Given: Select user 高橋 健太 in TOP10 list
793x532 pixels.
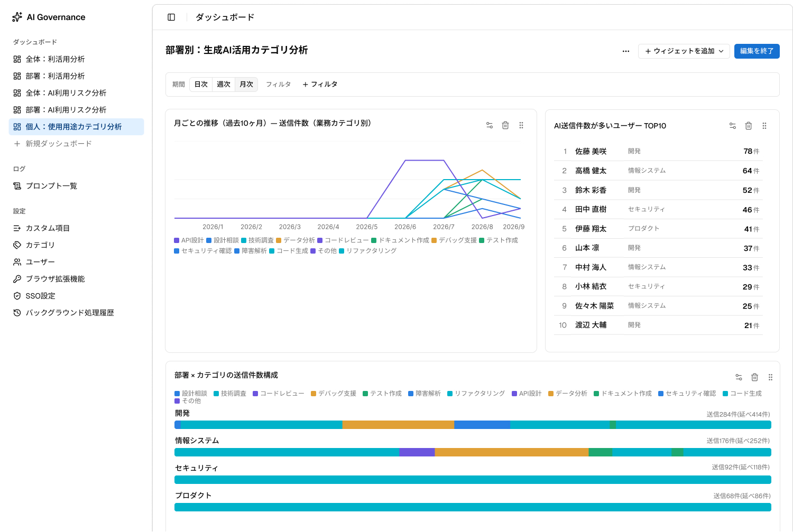Looking at the screenshot, I should click(x=659, y=171).
